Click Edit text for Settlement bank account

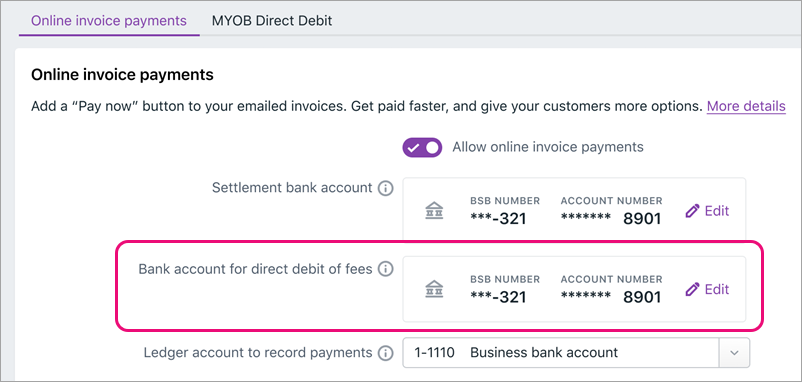tap(717, 211)
